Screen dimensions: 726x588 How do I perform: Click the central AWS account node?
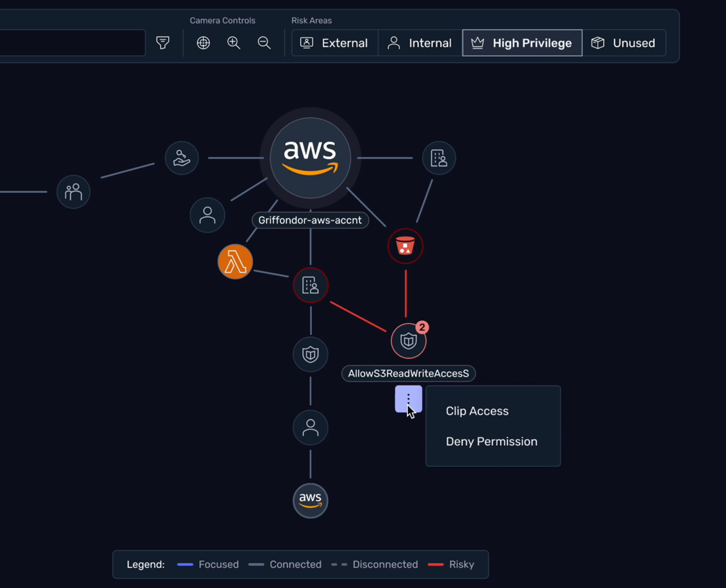click(310, 157)
